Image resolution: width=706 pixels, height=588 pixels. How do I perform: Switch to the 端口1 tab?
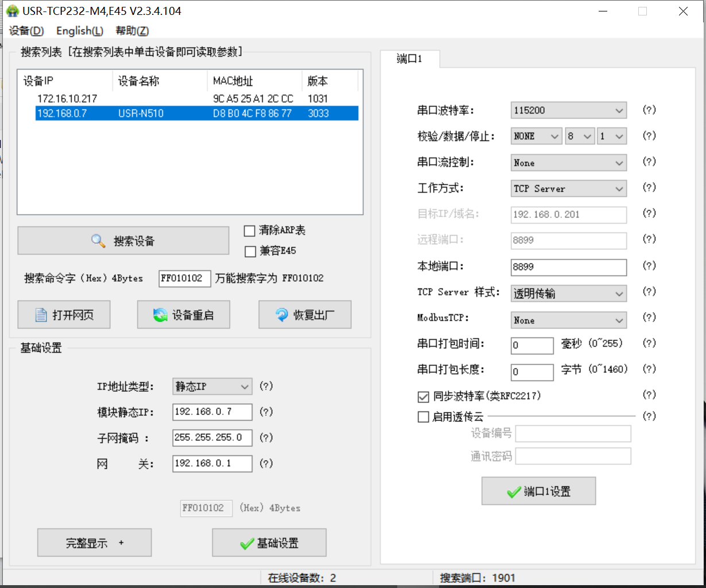[409, 59]
